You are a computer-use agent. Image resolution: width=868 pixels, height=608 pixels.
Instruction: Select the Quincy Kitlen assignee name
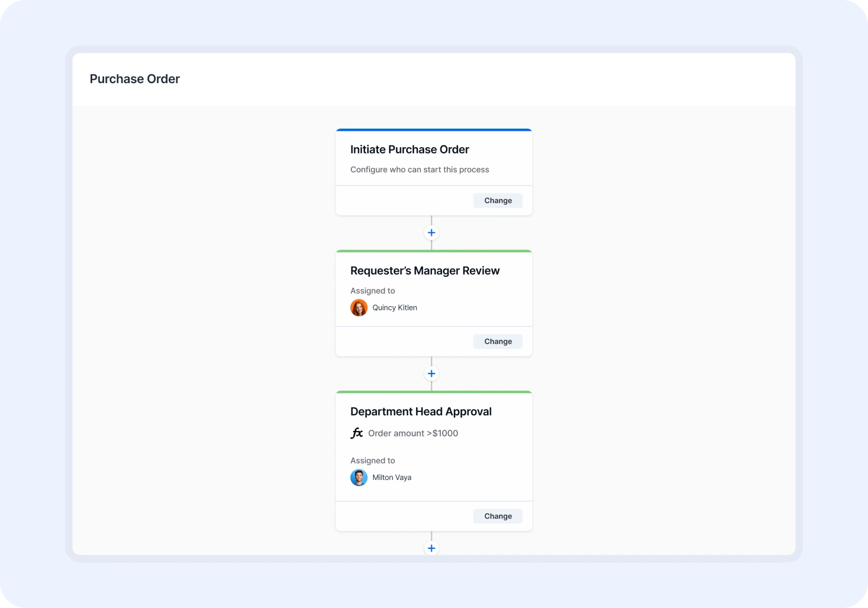(x=394, y=308)
